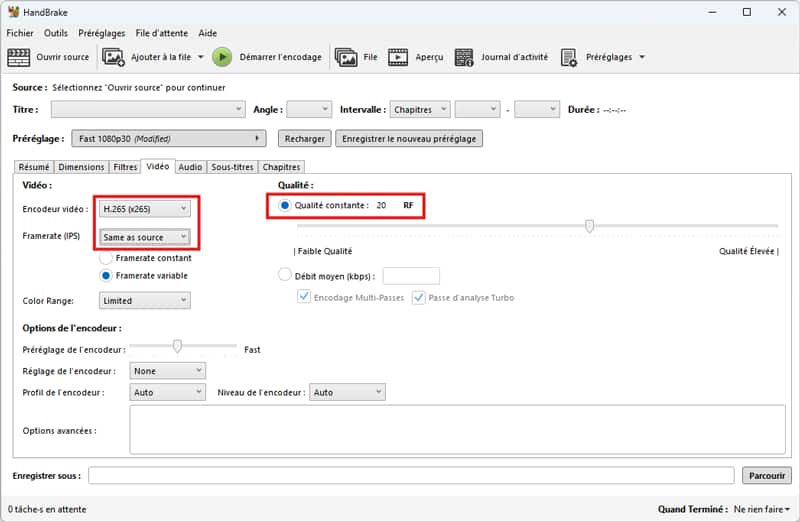
Task: Click the Préréglages toolbar icon
Action: [569, 57]
